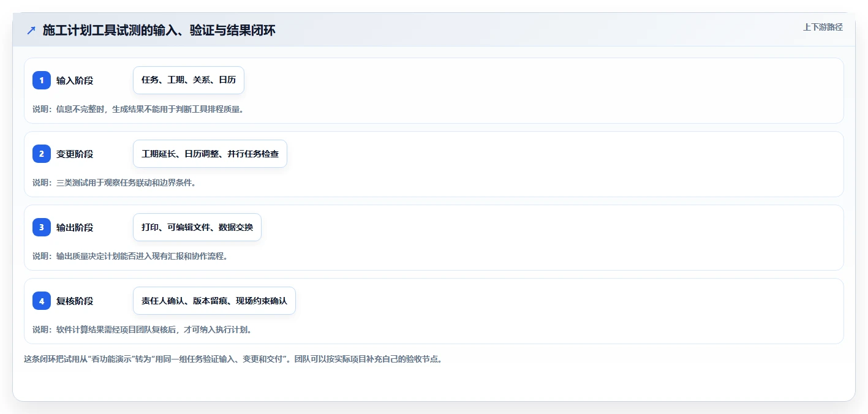The image size is (868, 414).
Task: Click the 责任人确认、版本留痕、现场约束确认 chip
Action: point(214,301)
